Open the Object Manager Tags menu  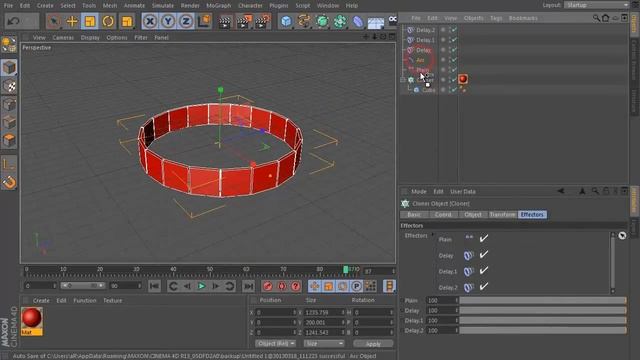tap(496, 18)
